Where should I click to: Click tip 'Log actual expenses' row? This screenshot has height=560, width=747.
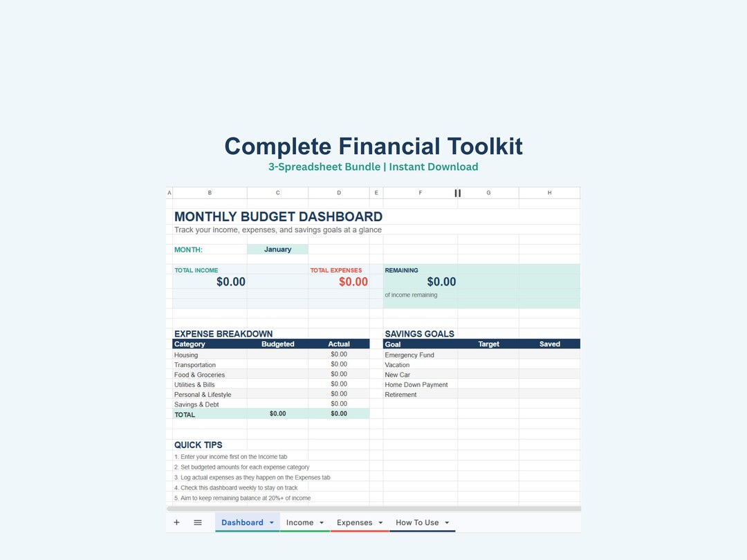[x=252, y=477]
